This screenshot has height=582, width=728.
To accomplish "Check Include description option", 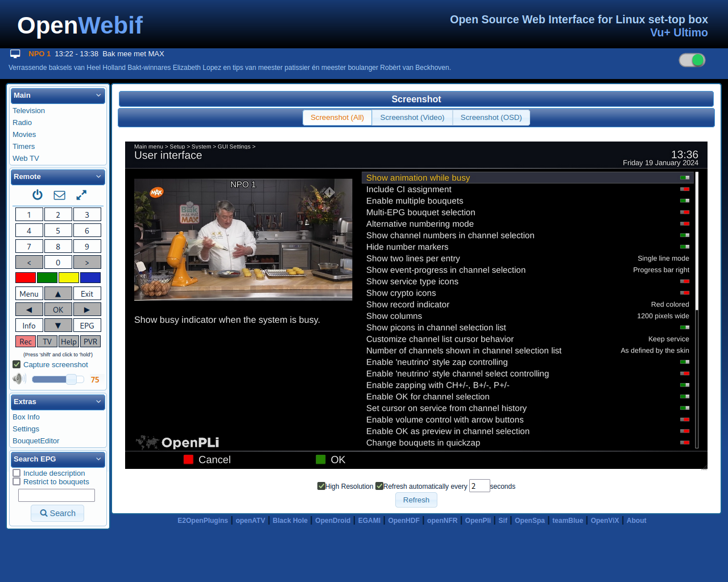I will pos(16,473).
